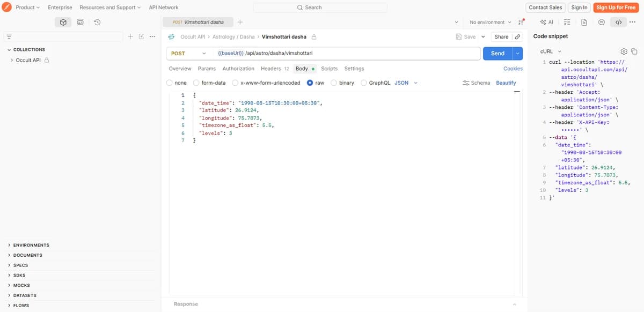This screenshot has height=312, width=644.
Task: Open the Product dropdown menu
Action: [27, 8]
